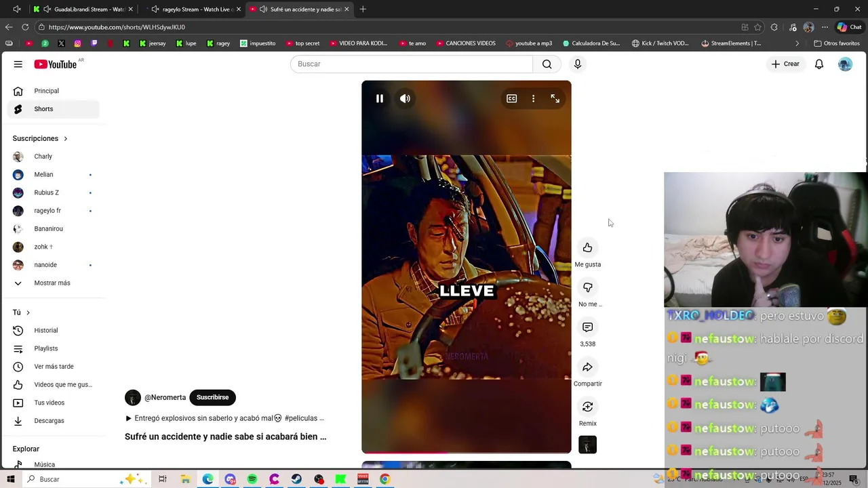
Task: Open 'youtube a mp3' bookmark
Action: (x=529, y=43)
